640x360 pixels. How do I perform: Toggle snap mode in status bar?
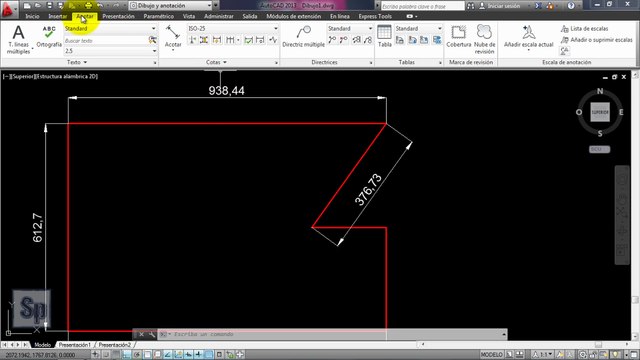point(106,354)
